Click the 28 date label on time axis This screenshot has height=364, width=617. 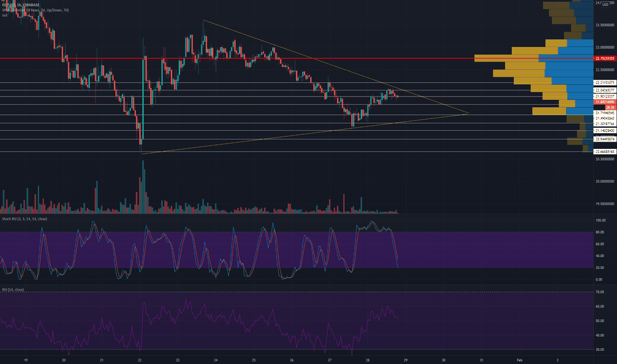(x=367, y=360)
